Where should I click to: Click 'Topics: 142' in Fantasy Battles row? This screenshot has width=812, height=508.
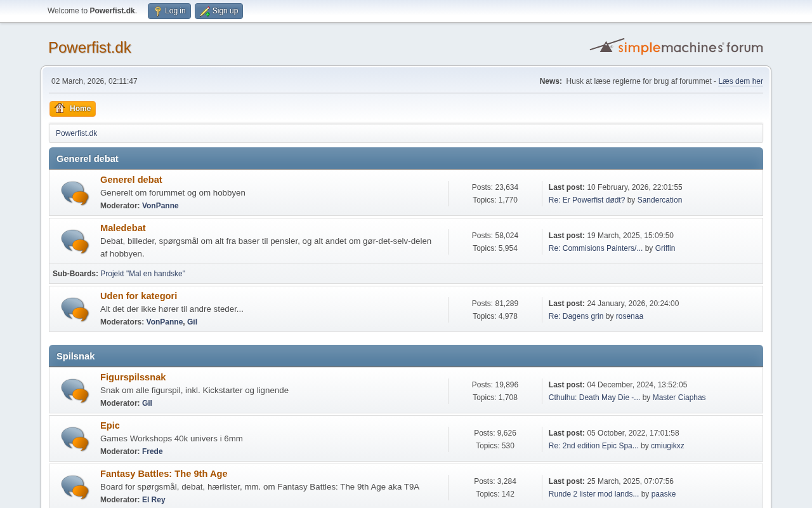click(495, 494)
